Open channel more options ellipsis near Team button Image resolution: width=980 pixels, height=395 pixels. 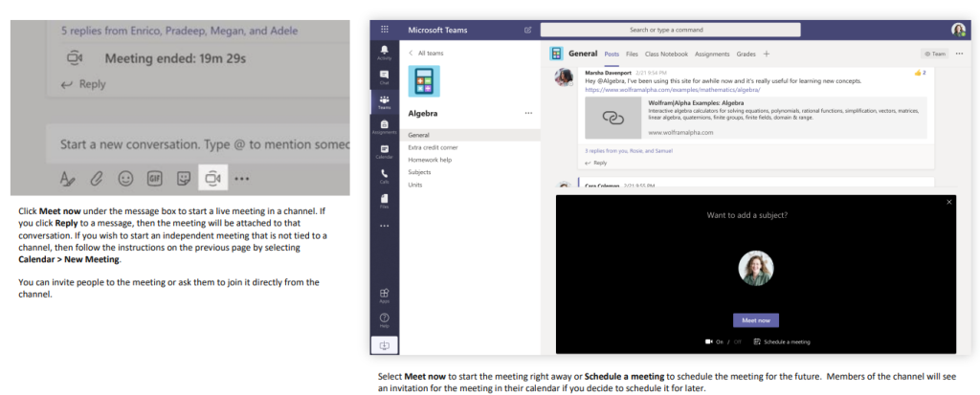[959, 54]
